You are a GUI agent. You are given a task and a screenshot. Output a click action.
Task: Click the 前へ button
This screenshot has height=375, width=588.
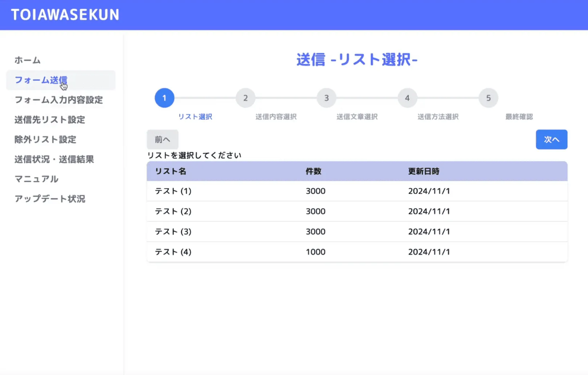(162, 140)
